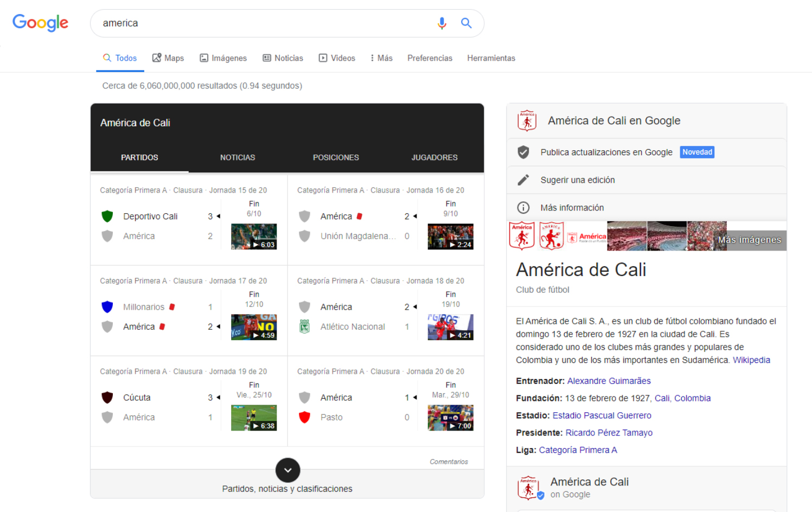Switch to the NOTICIAS card tab
This screenshot has width=812, height=512.
[x=238, y=157]
